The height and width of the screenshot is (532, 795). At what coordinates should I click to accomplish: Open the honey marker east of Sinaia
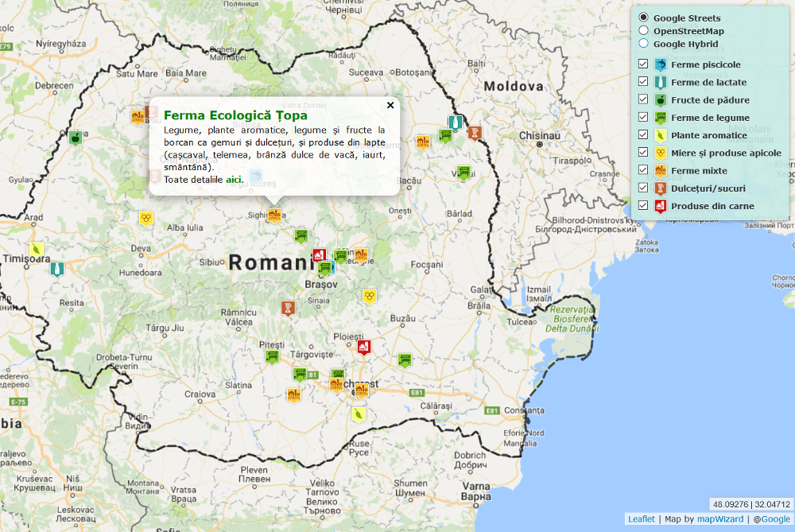click(x=370, y=296)
